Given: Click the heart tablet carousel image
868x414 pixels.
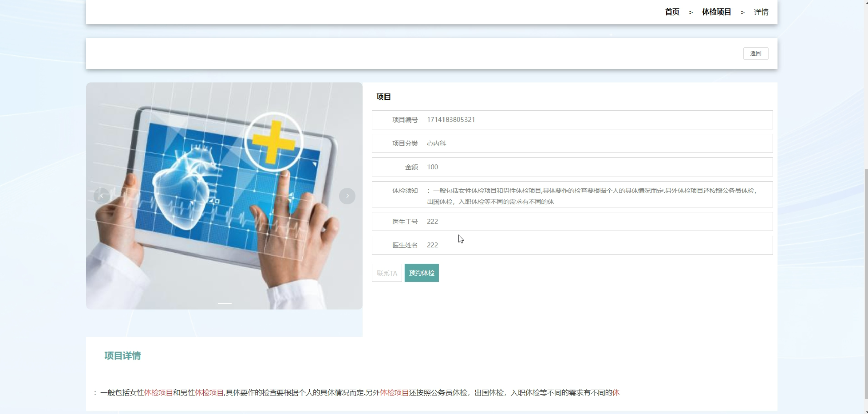Looking at the screenshot, I should point(224,153).
